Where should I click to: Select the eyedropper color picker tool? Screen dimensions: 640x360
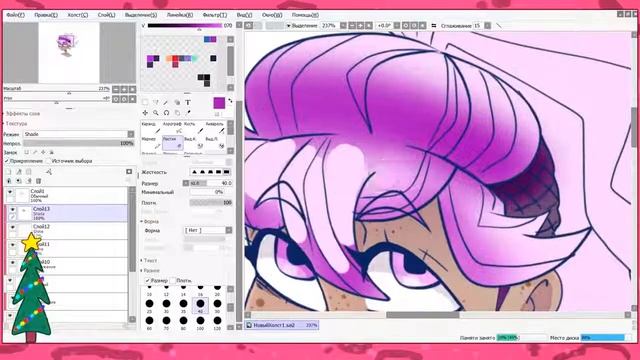click(188, 113)
